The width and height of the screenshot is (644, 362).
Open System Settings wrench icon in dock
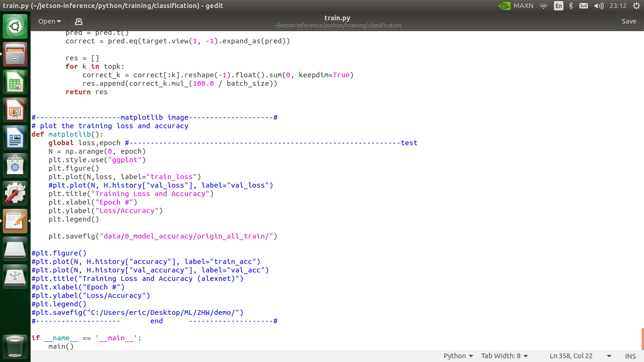(x=15, y=193)
